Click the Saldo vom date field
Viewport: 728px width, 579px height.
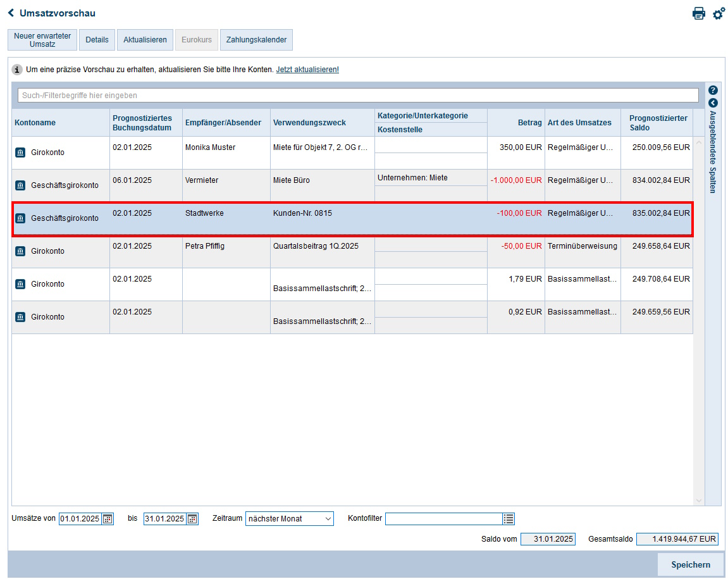548,539
